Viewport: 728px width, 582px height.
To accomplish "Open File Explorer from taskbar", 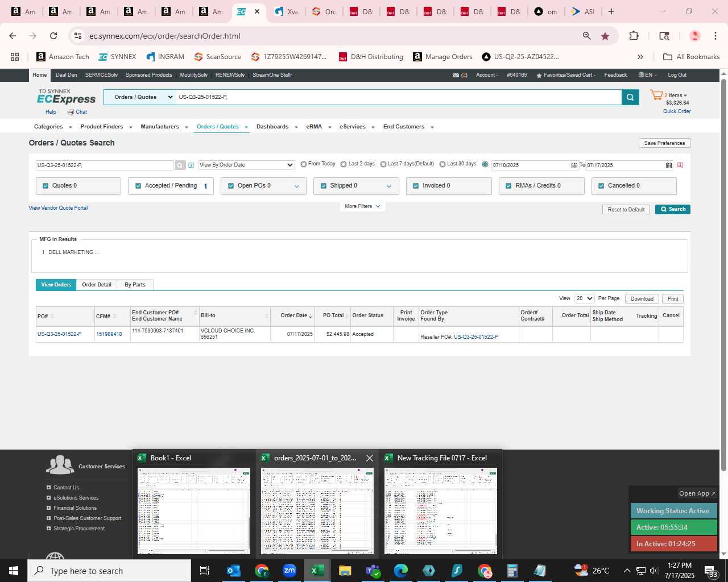I will [x=345, y=571].
